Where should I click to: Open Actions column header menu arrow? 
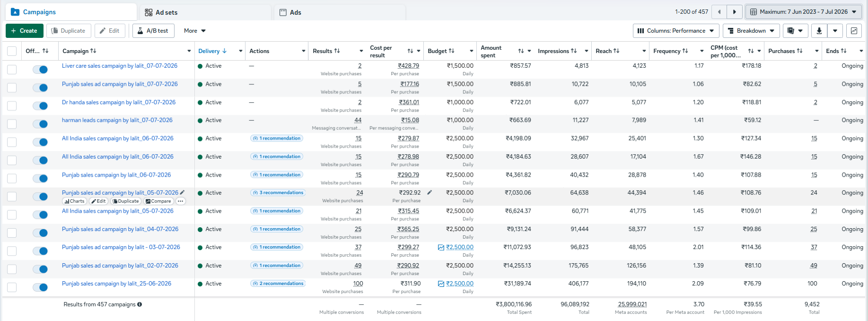304,51
